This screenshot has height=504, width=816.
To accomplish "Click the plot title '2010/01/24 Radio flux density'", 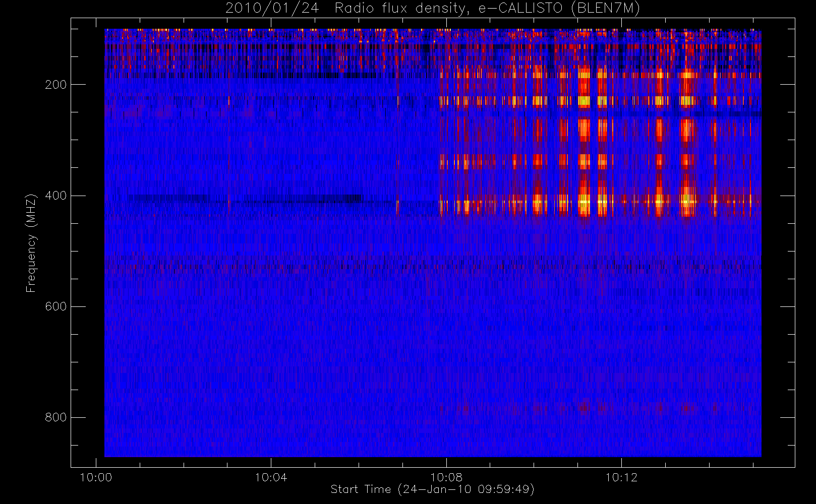I will pos(432,9).
